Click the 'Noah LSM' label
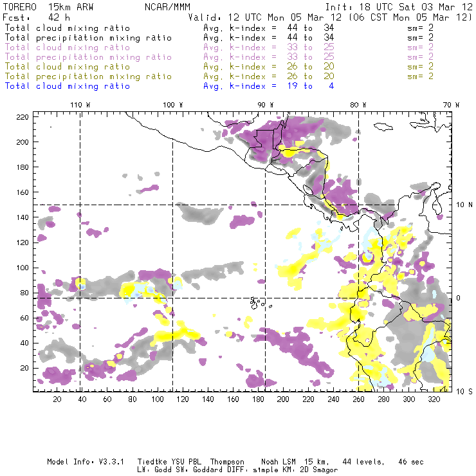 click(279, 462)
